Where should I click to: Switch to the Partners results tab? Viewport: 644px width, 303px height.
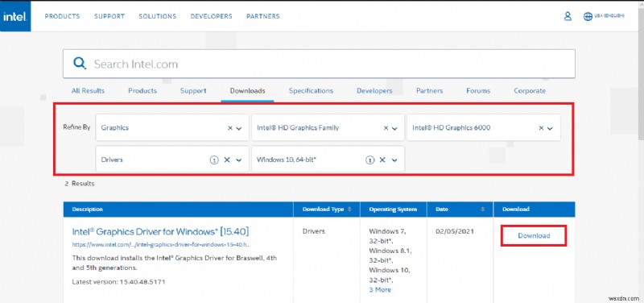coord(429,91)
